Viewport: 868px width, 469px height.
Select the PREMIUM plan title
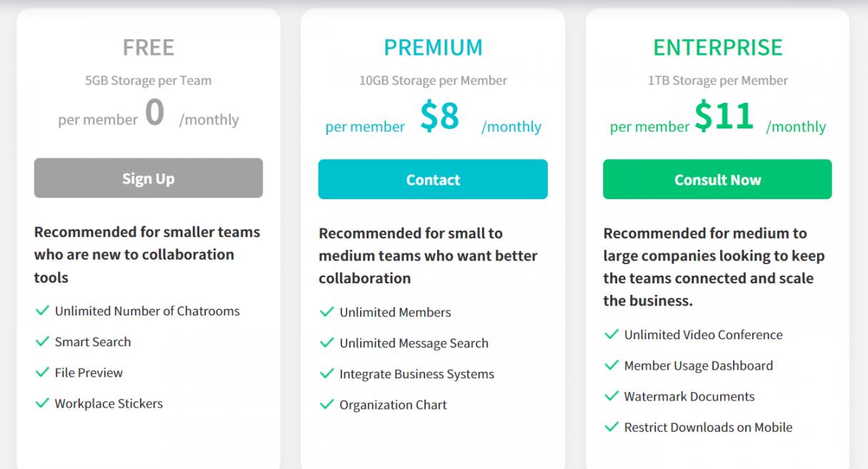click(x=433, y=47)
